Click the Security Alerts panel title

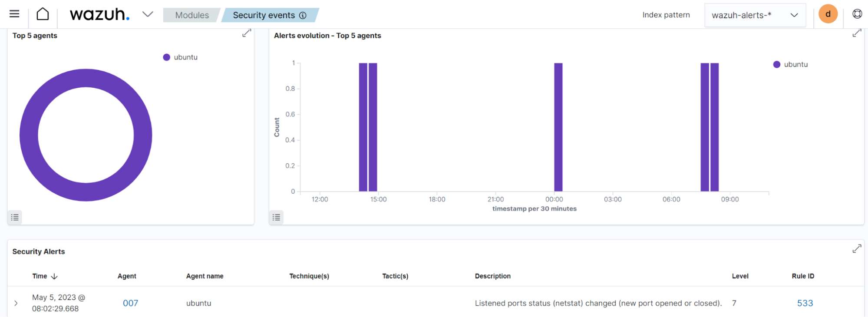(x=39, y=251)
